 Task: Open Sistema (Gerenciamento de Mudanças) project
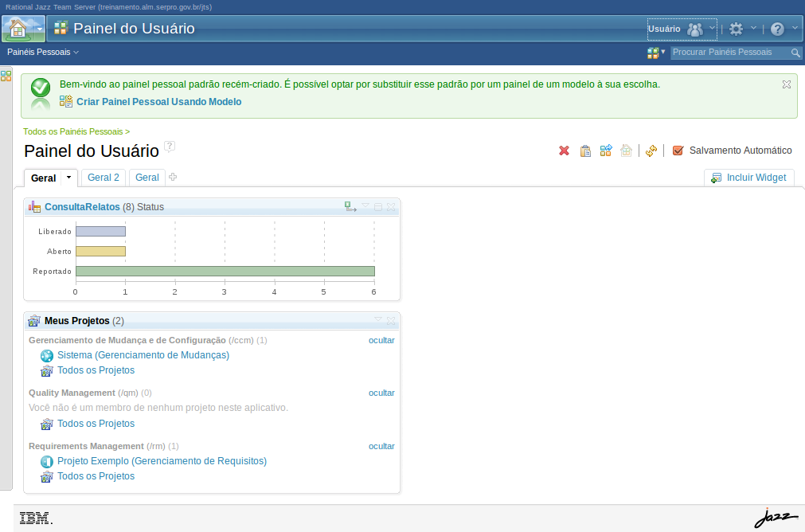click(143, 355)
